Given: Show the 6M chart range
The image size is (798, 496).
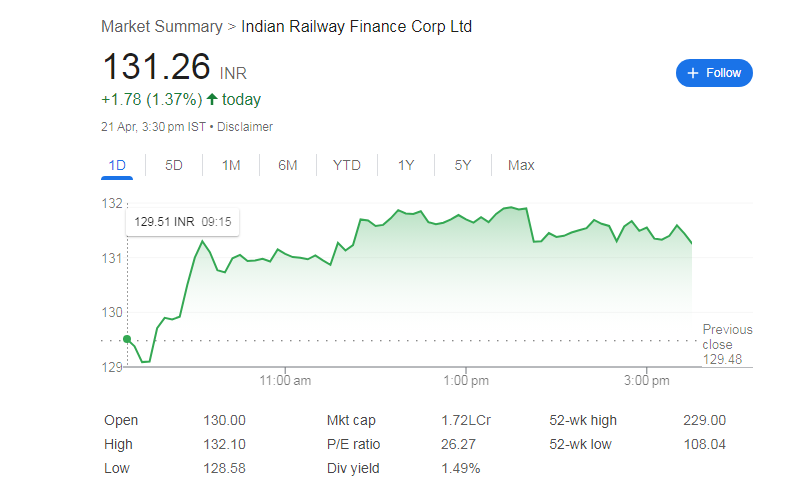Looking at the screenshot, I should pos(288,165).
